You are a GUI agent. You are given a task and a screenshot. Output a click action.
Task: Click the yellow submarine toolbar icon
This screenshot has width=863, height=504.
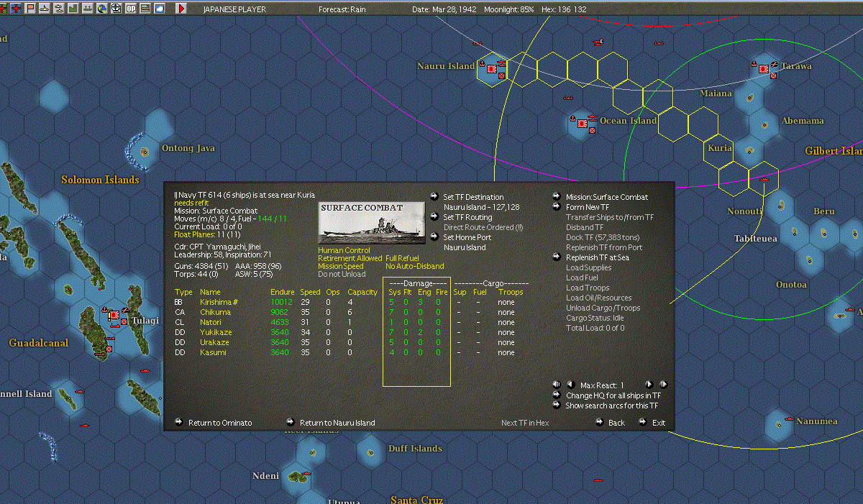point(59,9)
